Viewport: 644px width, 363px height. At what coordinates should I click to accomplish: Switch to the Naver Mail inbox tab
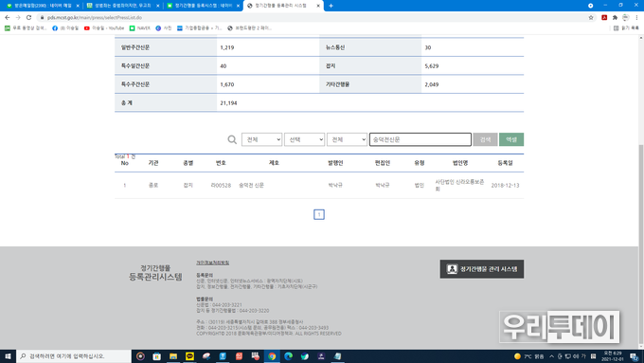pos(43,6)
